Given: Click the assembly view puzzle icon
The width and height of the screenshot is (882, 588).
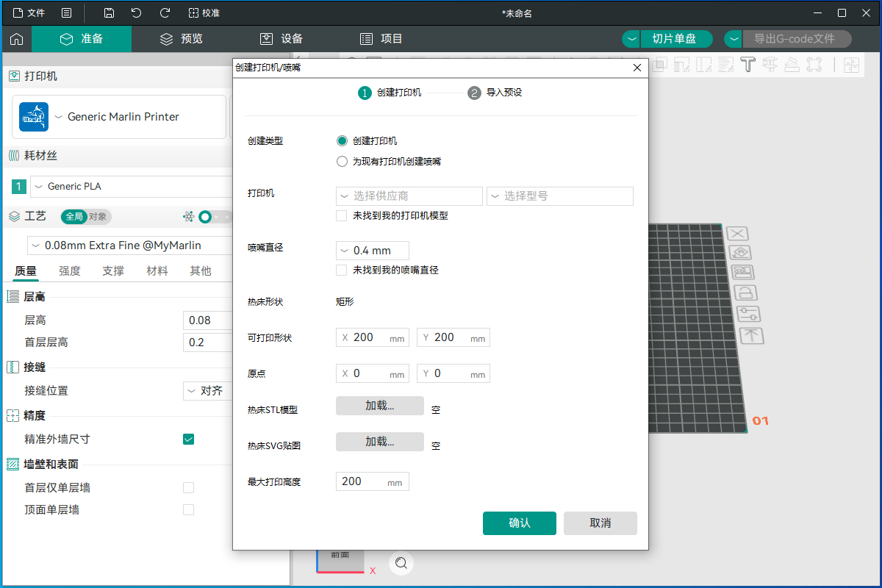Looking at the screenshot, I should 852,65.
